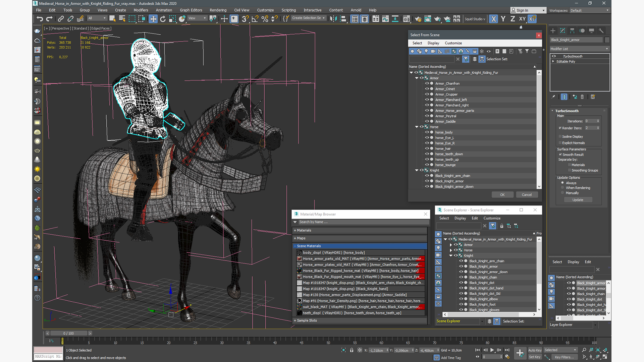The image size is (644, 362).
Task: Toggle Display Bone Objects filter in Select From Scene
Action: [x=468, y=51]
